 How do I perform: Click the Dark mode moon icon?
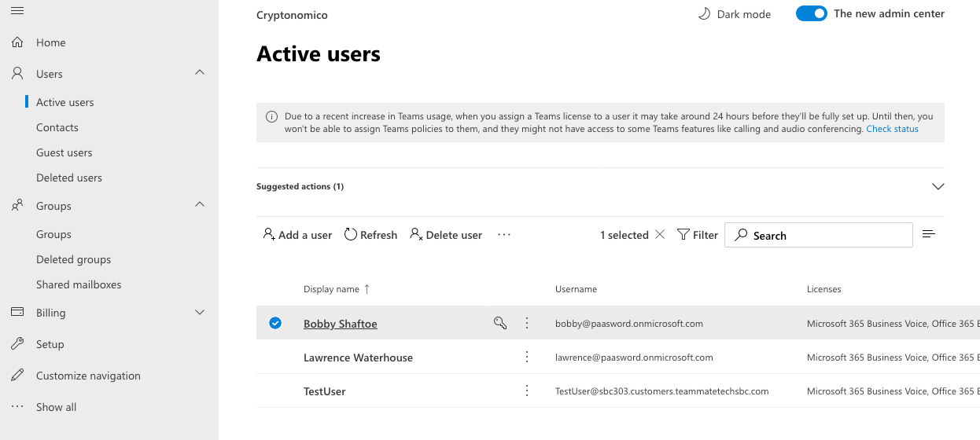tap(704, 14)
